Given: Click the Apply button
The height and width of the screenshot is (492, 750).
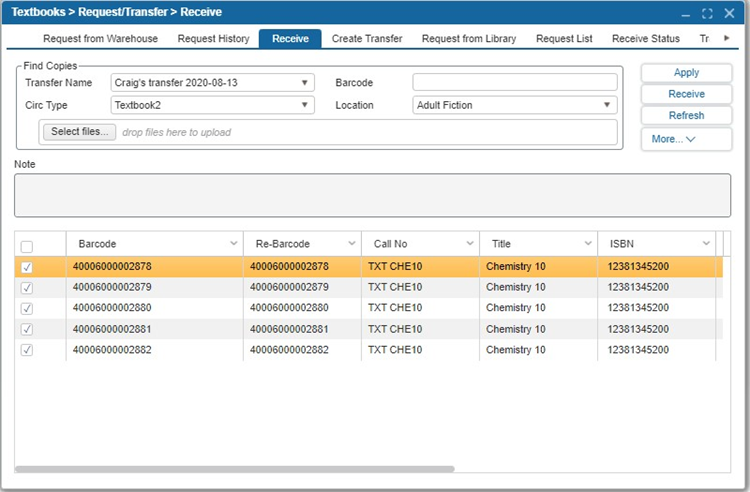Looking at the screenshot, I should (x=686, y=73).
